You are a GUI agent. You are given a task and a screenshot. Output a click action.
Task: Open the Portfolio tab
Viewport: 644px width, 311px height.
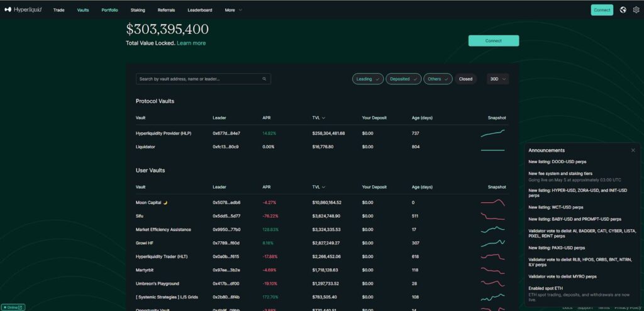pos(109,10)
